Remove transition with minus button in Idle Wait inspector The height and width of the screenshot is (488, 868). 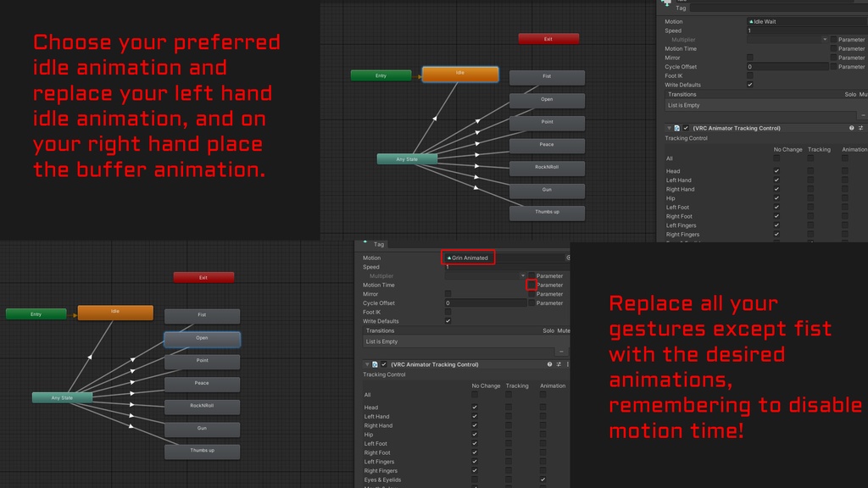click(x=862, y=115)
